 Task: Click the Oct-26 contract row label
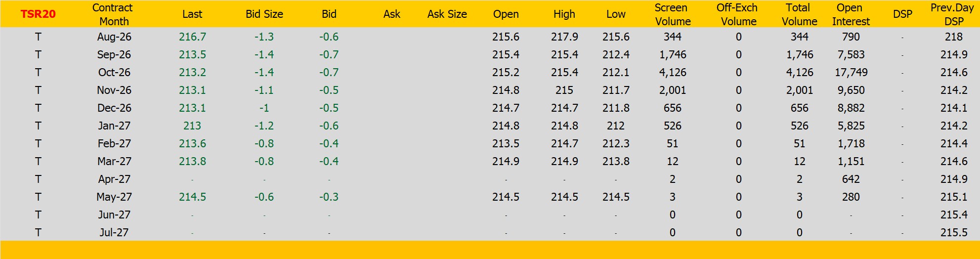coord(114,72)
